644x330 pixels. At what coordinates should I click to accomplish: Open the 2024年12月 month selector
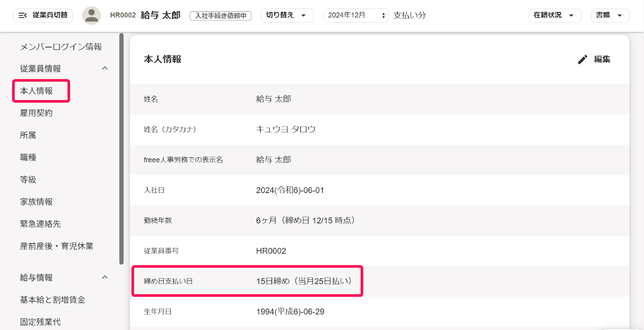tap(356, 15)
